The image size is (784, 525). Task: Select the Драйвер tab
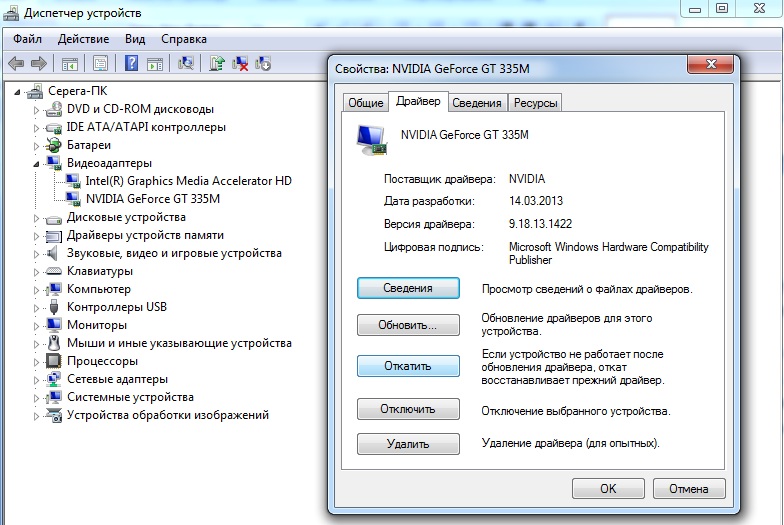pyautogui.click(x=418, y=101)
